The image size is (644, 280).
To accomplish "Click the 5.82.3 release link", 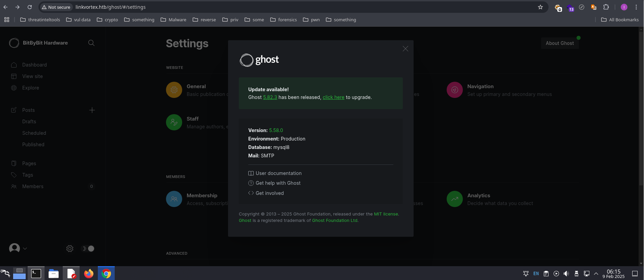I will click(270, 97).
